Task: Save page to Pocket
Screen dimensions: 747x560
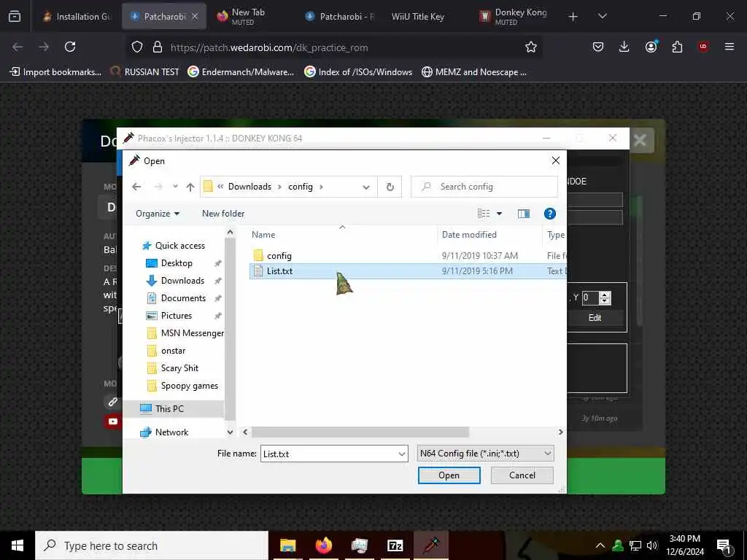Action: [598, 47]
